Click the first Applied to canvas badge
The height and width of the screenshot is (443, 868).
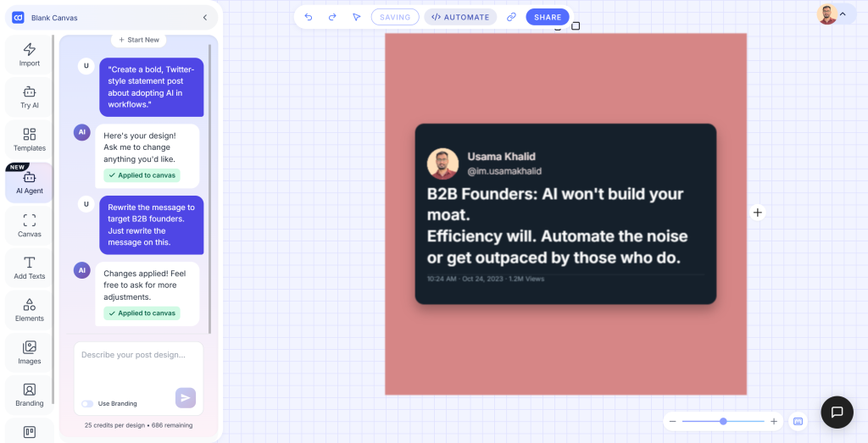pyautogui.click(x=142, y=175)
